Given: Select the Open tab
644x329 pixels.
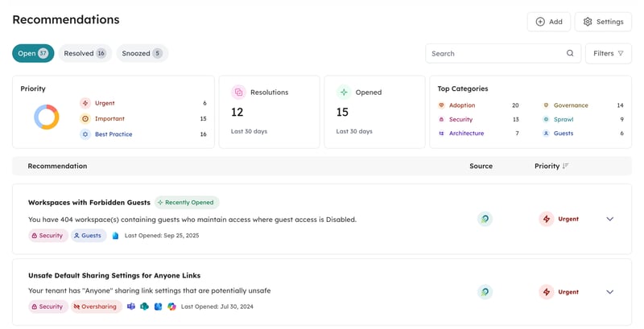Looking at the screenshot, I should tap(33, 54).
